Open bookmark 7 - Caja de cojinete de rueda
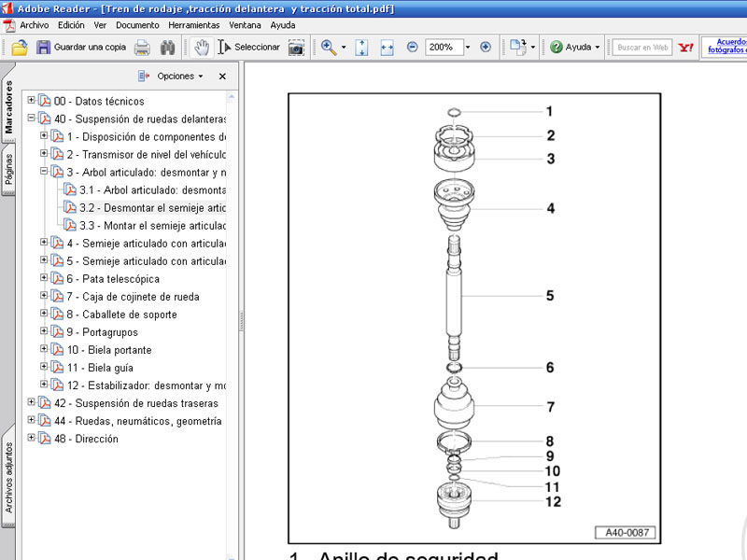 133,297
